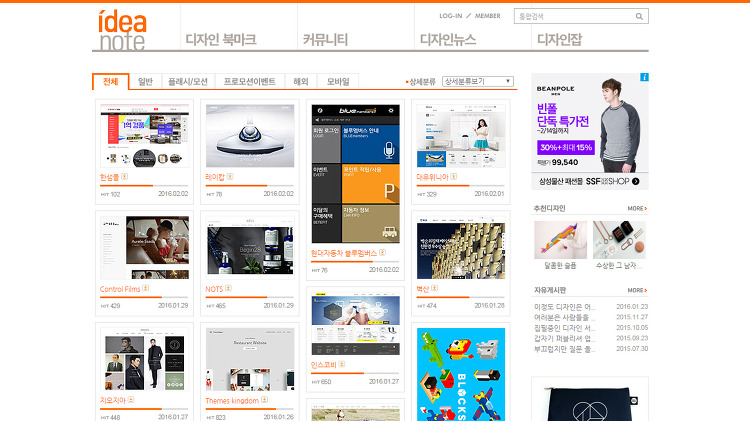Open the 대유위니아 site thumbnail
The height and width of the screenshot is (421, 750).
click(461, 136)
